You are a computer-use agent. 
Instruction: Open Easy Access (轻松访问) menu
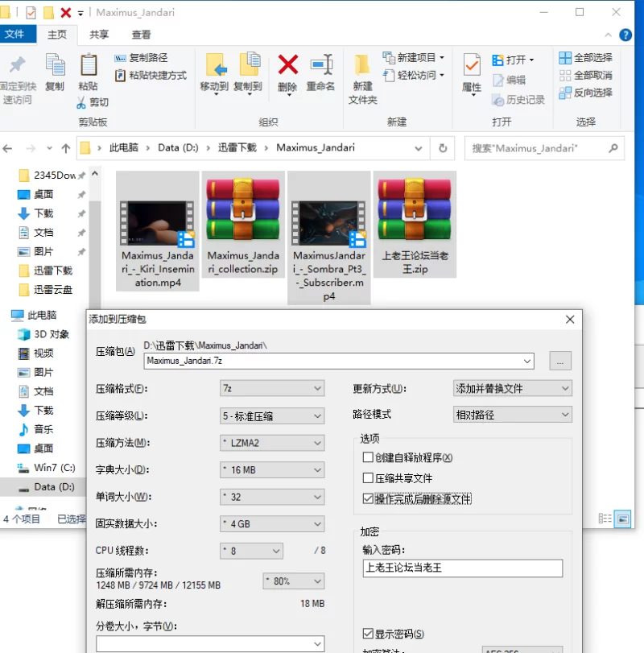[414, 76]
